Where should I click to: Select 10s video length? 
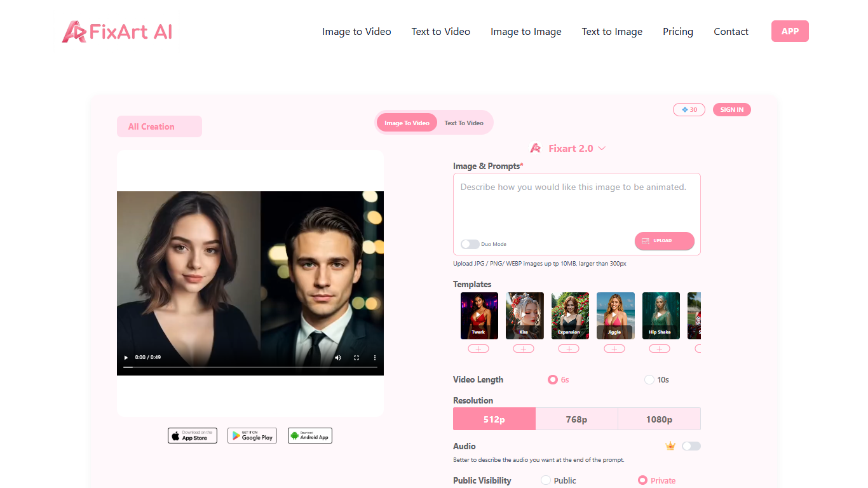pos(649,380)
